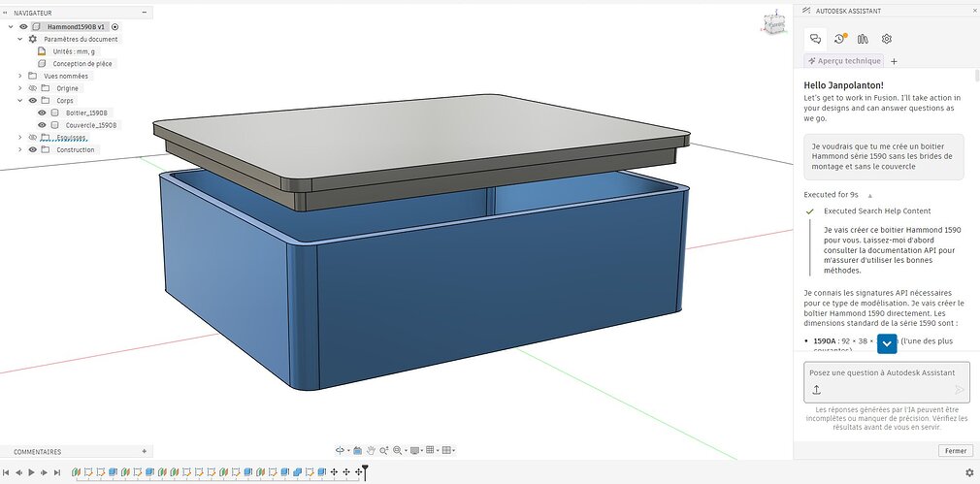Click the Autodesk Assistant panel grip handle
The height and width of the screenshot is (484, 980).
[x=805, y=12]
